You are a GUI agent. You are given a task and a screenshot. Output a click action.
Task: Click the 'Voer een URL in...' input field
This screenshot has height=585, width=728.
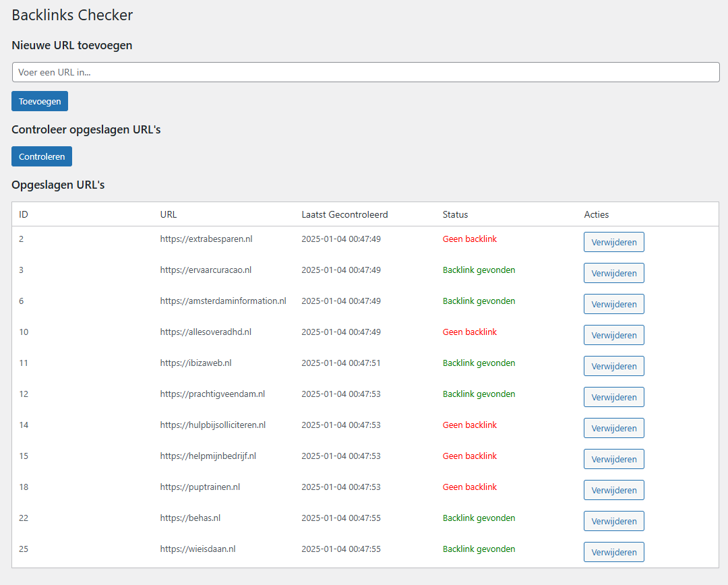click(x=366, y=72)
